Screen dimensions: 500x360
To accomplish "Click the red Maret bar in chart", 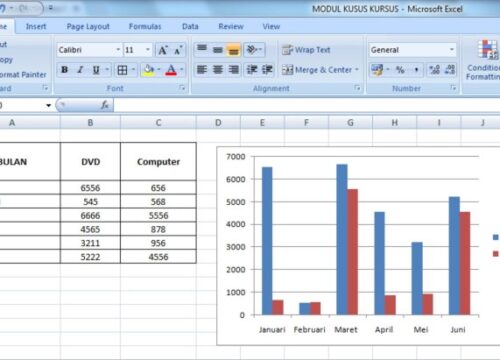I will [x=353, y=252].
